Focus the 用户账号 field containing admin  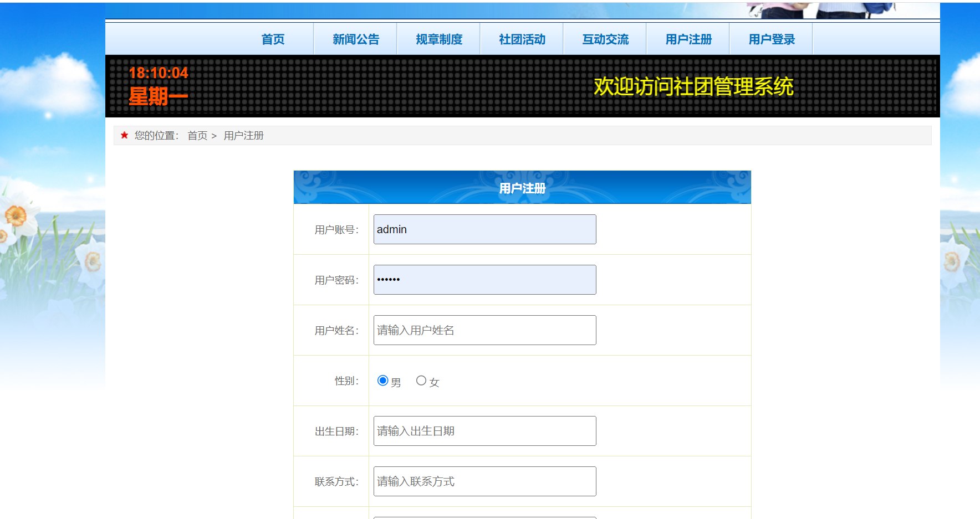[x=485, y=229]
